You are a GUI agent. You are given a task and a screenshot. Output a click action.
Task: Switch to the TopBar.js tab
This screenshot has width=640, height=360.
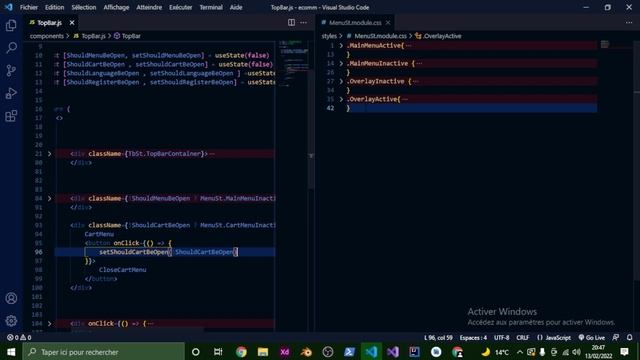pyautogui.click(x=49, y=22)
